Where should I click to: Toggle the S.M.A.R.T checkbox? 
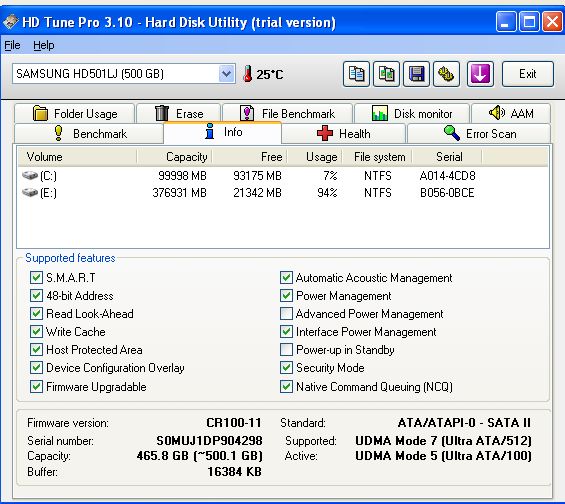(x=36, y=278)
